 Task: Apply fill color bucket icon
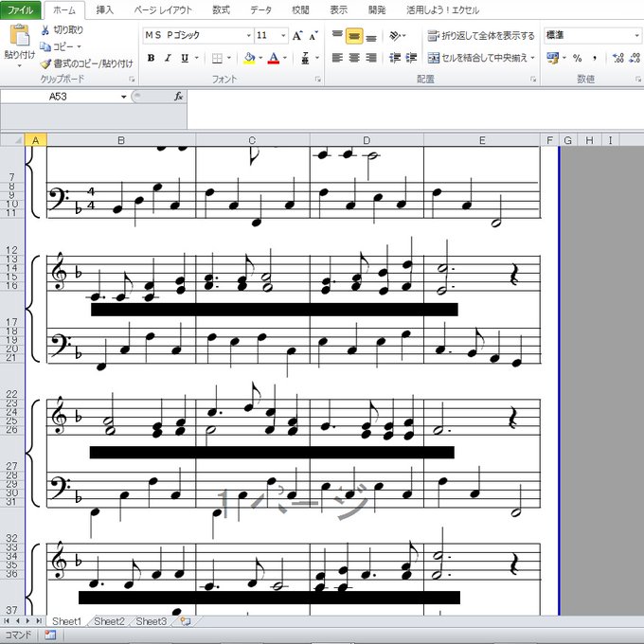coord(249,59)
